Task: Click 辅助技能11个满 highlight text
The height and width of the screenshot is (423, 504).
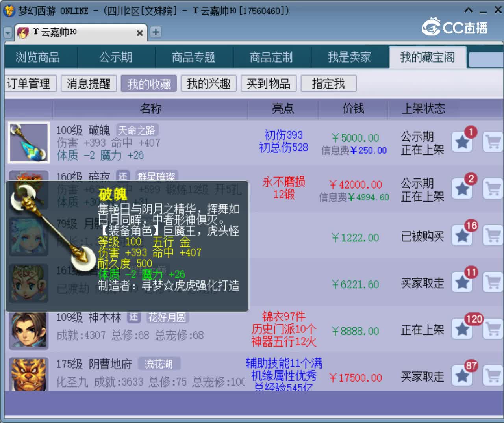Action: [283, 363]
